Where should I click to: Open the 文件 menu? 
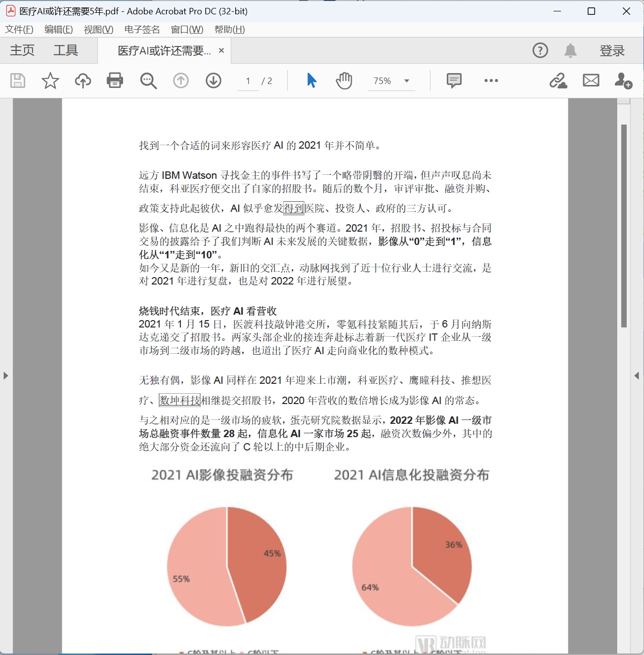point(19,30)
